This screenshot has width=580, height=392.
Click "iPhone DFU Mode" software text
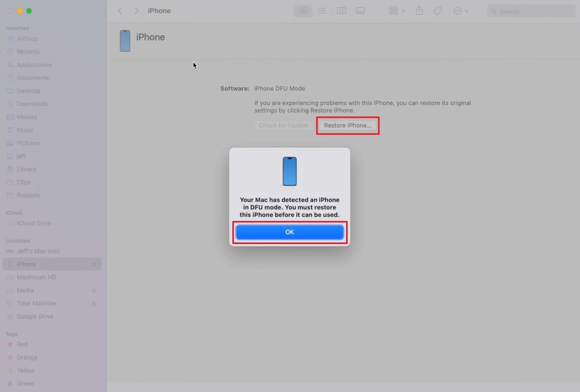pyautogui.click(x=280, y=89)
